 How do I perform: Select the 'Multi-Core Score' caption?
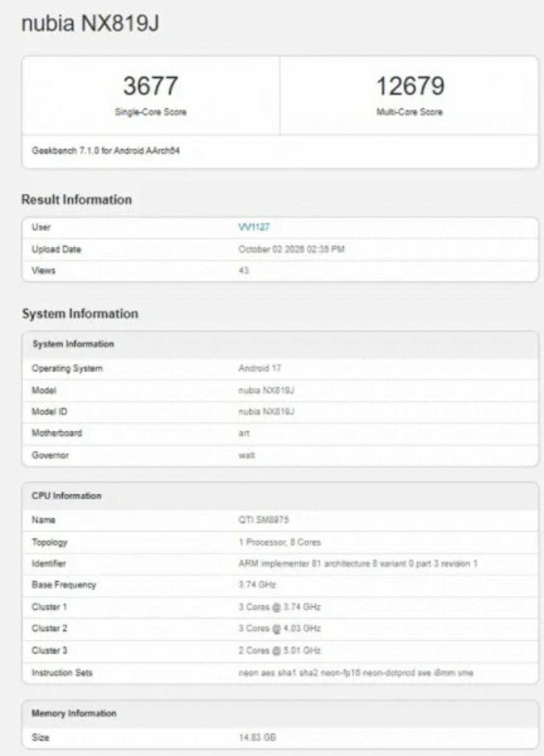click(x=410, y=112)
